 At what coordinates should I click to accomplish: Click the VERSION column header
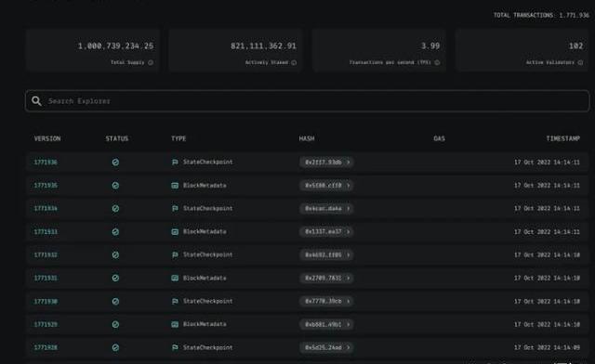coord(47,138)
